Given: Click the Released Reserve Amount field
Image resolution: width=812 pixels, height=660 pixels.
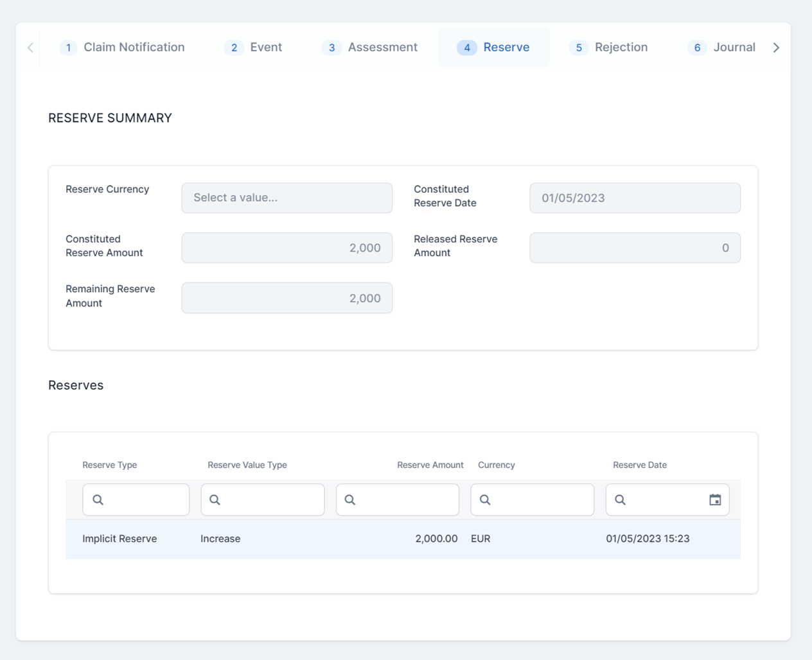Looking at the screenshot, I should click(x=635, y=248).
